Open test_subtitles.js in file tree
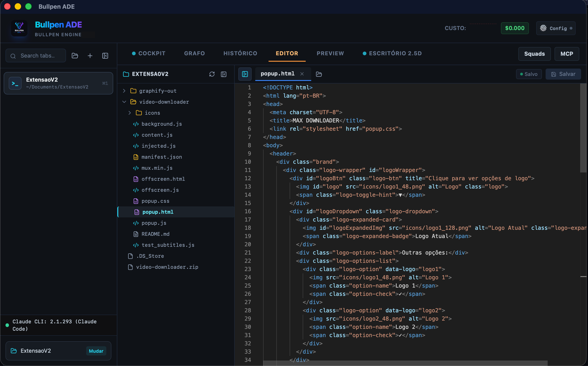The height and width of the screenshot is (366, 588). tap(168, 245)
